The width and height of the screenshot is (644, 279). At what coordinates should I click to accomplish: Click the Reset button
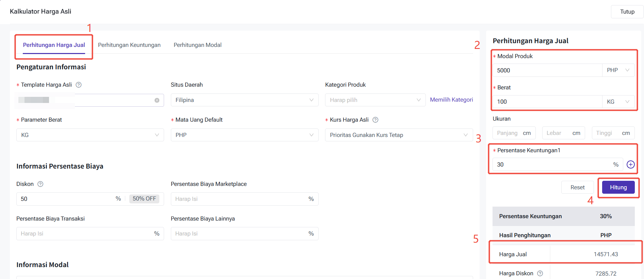click(577, 188)
